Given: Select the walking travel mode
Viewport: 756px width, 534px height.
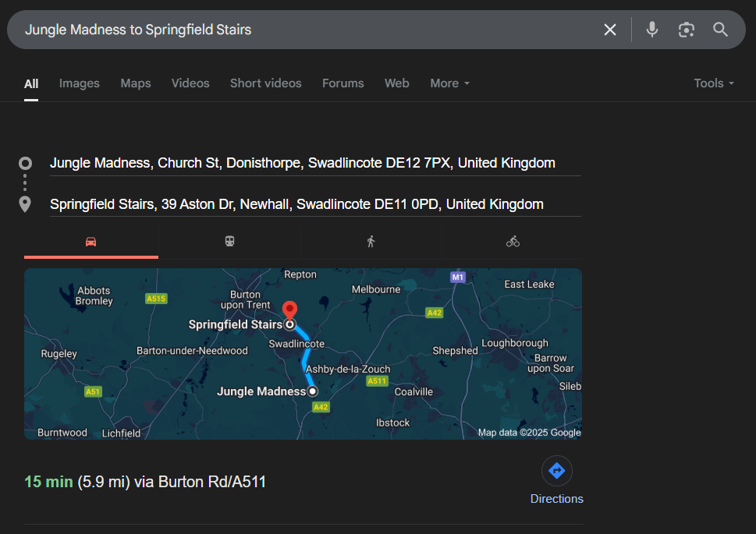Looking at the screenshot, I should tap(371, 242).
